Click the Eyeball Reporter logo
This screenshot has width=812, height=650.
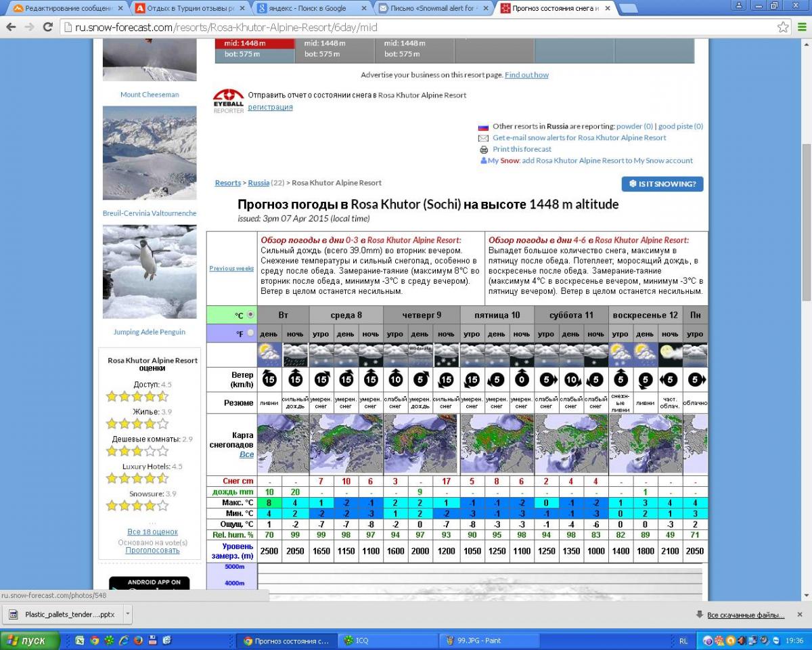[229, 101]
